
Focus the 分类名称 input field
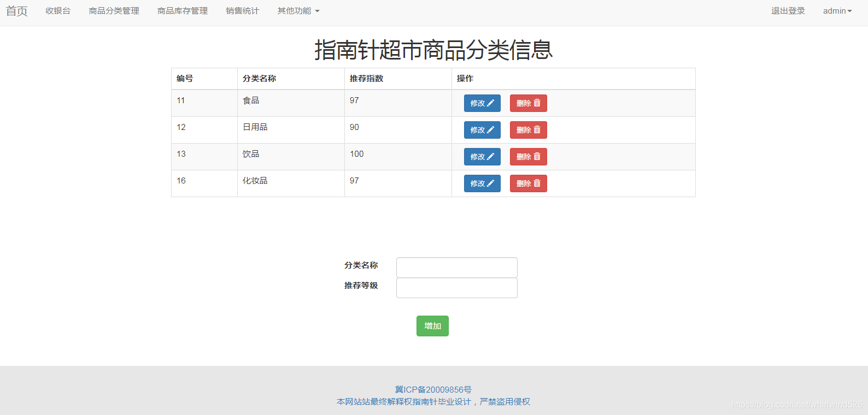tap(457, 268)
